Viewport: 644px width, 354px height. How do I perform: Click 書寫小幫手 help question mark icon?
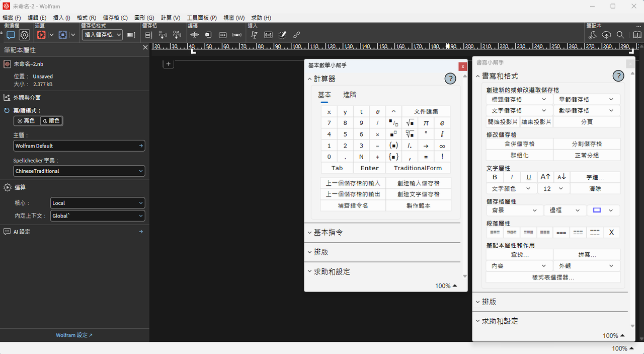618,76
